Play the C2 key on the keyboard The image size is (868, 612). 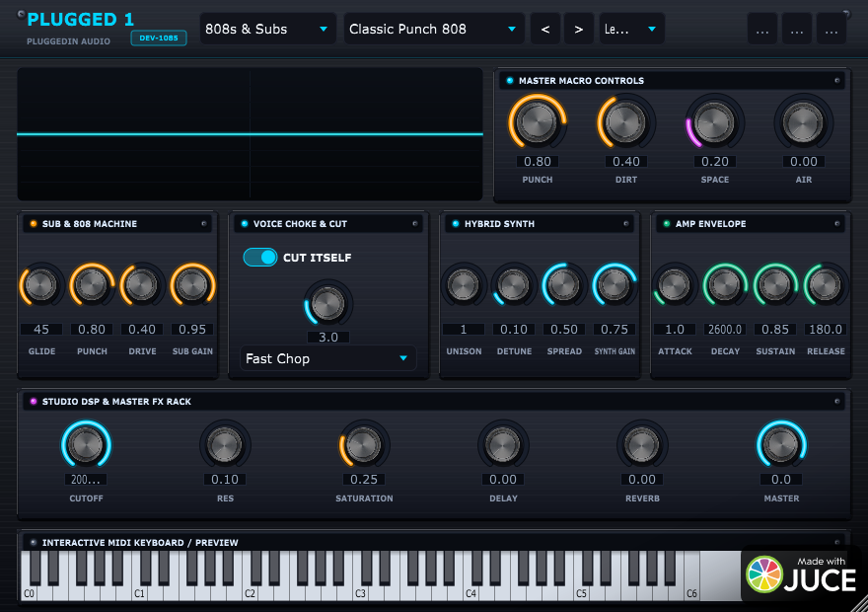(x=250, y=592)
